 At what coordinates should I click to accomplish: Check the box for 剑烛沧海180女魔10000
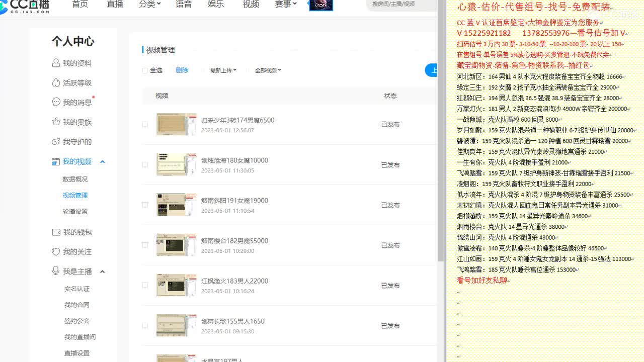145,164
